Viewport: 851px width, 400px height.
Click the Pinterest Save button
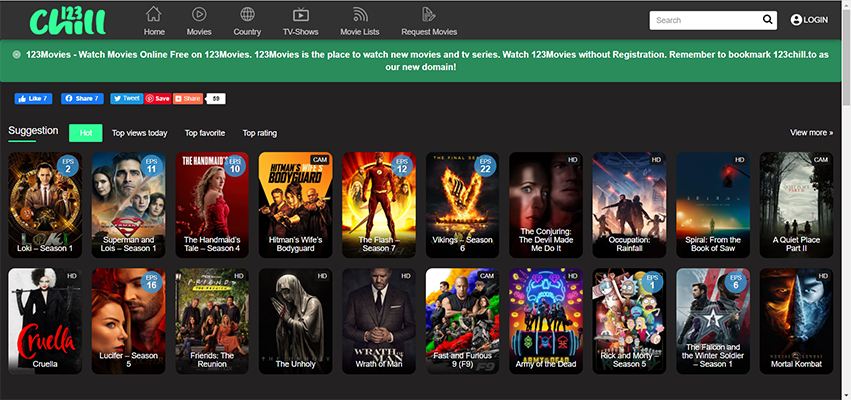(x=158, y=98)
